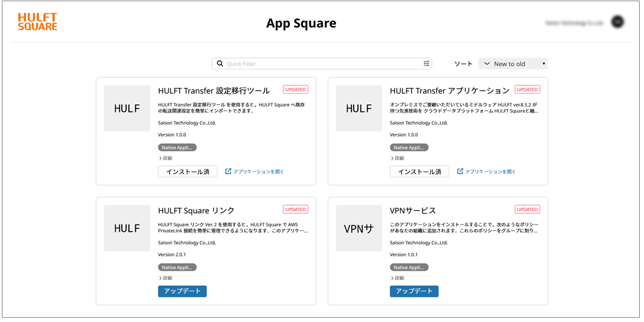
Task: Click アップデート button for HULFT Square リンク
Action: (182, 291)
